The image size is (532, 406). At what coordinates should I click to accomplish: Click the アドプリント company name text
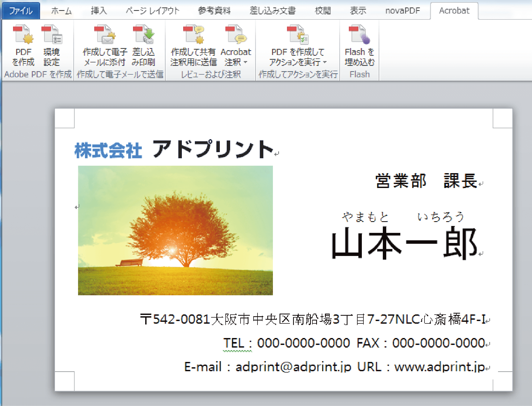213,149
